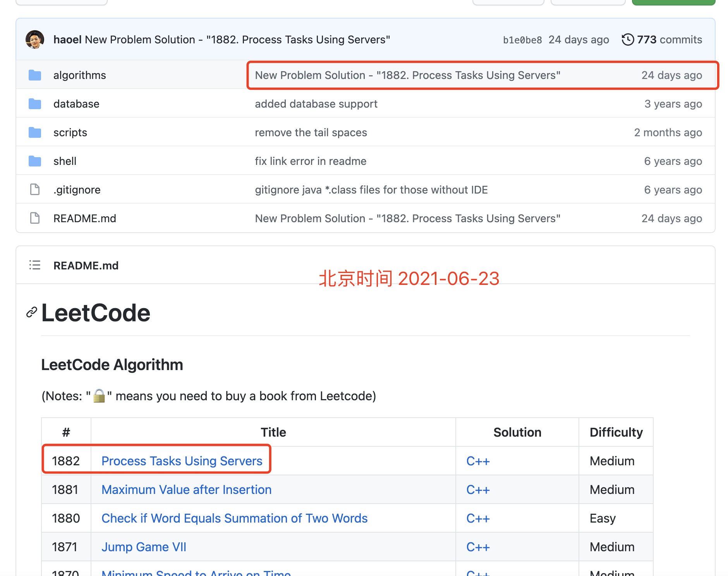Click the .gitignore file icon
This screenshot has height=576, width=728.
pyautogui.click(x=35, y=190)
